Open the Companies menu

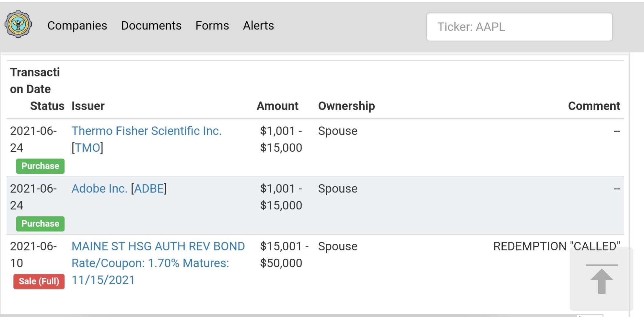click(x=77, y=26)
